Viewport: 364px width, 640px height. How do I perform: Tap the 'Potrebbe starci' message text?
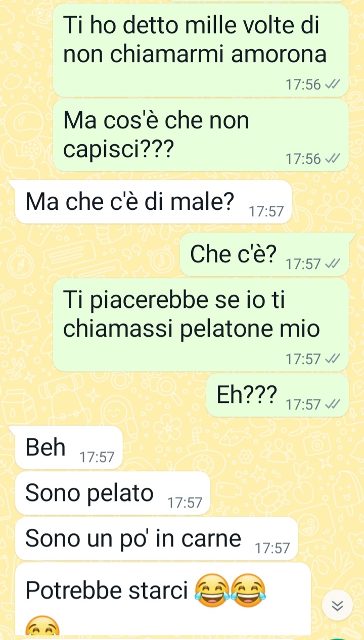point(107,590)
